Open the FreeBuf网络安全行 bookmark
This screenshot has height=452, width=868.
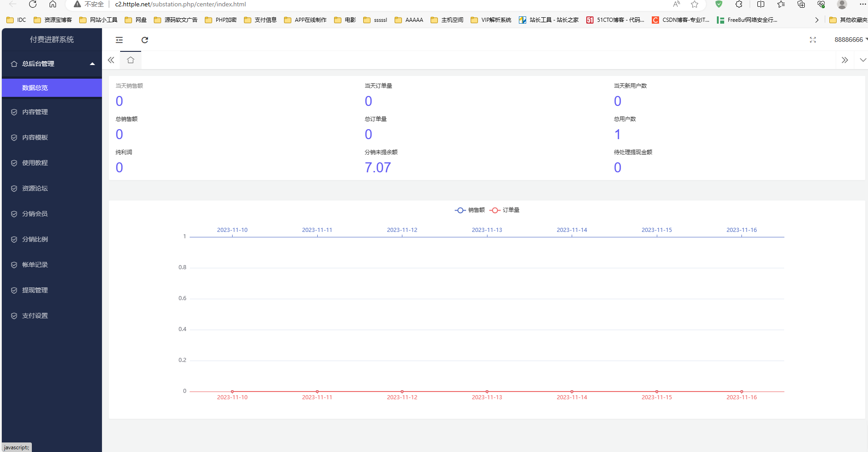[747, 20]
